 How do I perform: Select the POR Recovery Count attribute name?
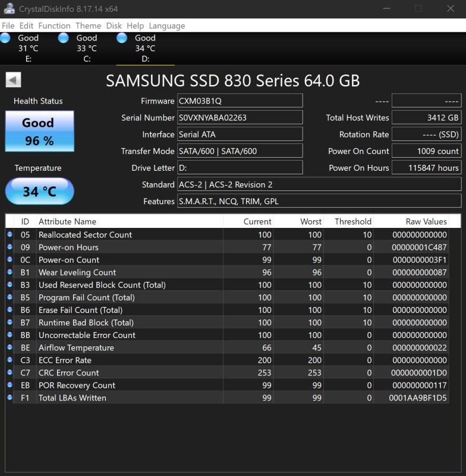77,385
